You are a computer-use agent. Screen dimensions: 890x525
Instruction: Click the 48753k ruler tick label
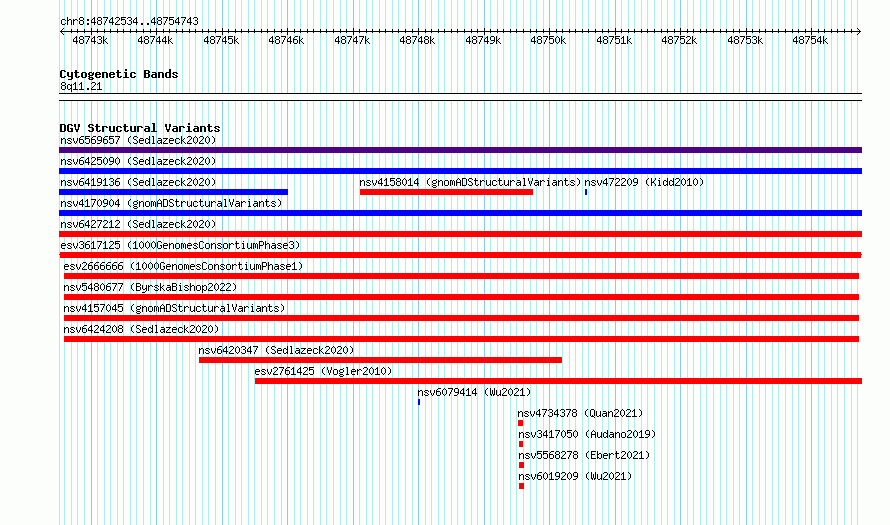tap(746, 40)
